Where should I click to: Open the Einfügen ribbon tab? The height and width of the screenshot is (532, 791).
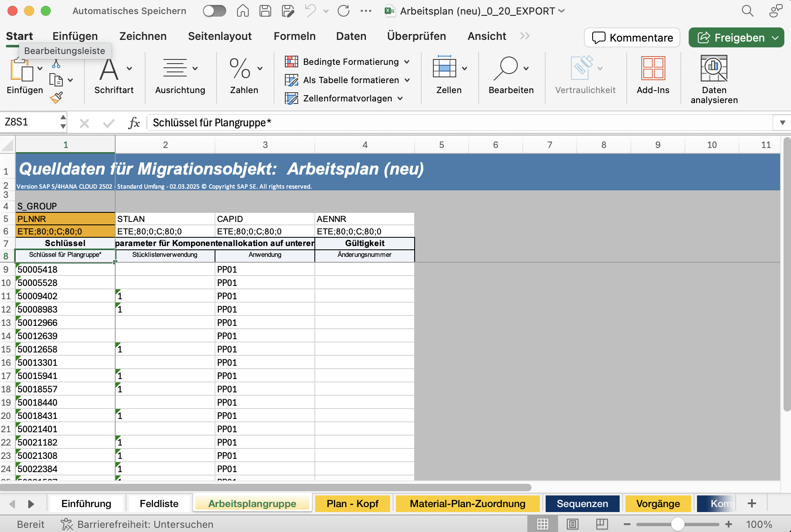pyautogui.click(x=75, y=36)
